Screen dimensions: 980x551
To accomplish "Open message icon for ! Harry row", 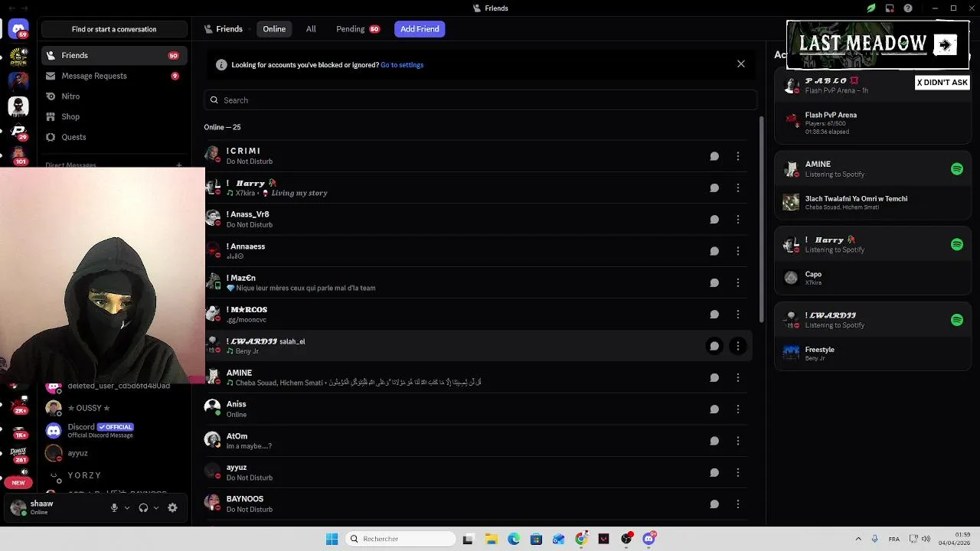I will pyautogui.click(x=714, y=187).
